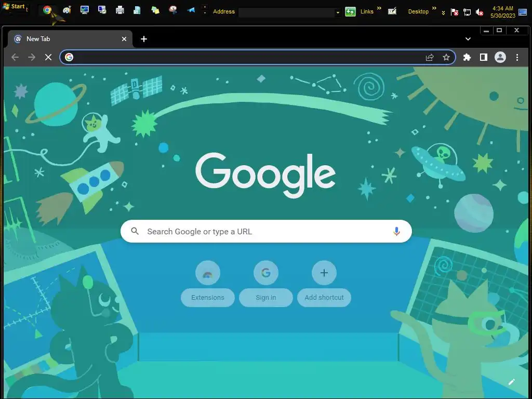Click the share this page icon
The height and width of the screenshot is (399, 532).
(430, 57)
